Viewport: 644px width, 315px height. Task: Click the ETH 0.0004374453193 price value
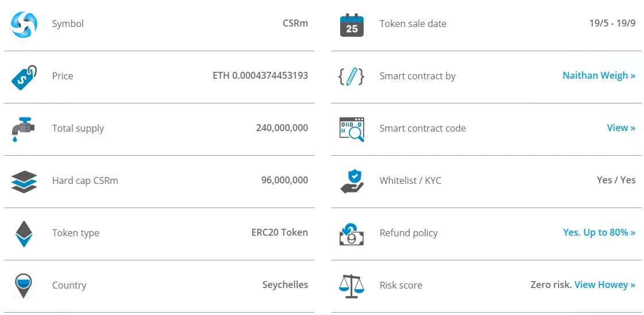tap(260, 75)
